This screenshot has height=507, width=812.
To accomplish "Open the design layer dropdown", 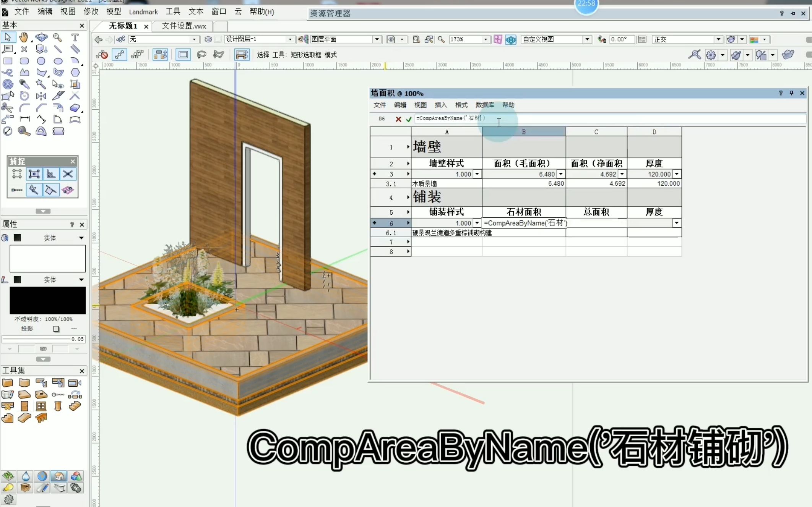I will click(x=290, y=39).
